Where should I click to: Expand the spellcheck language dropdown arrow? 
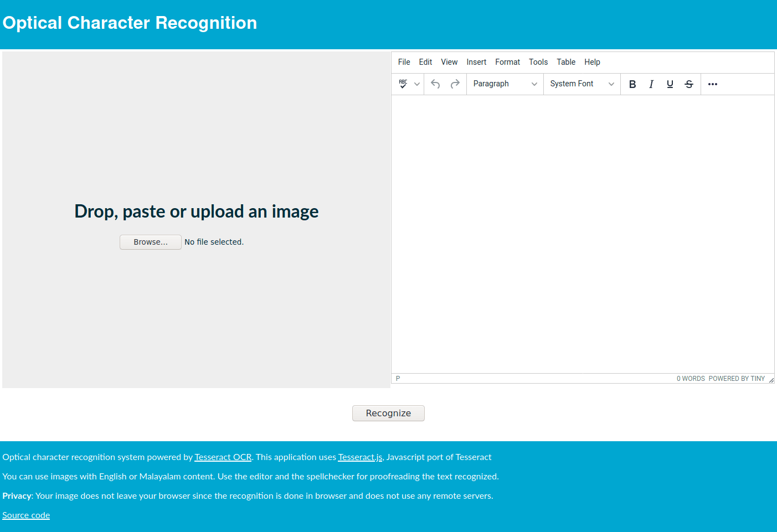(417, 84)
